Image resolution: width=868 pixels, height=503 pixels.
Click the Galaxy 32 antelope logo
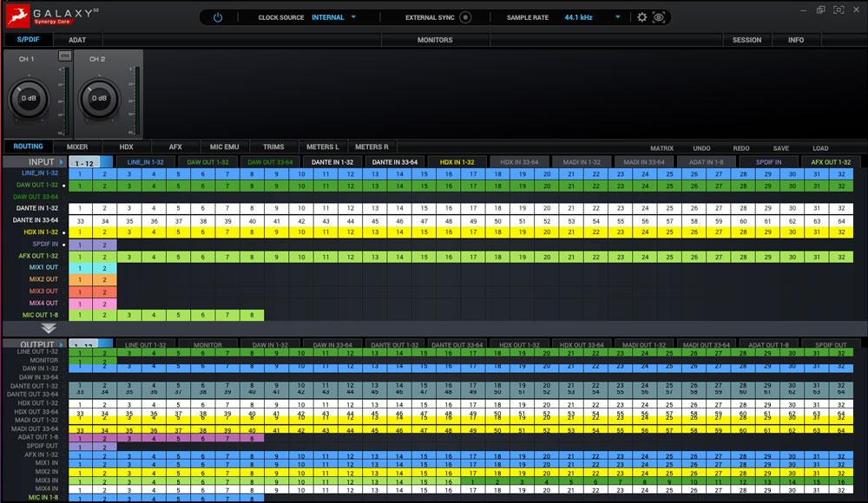(16, 17)
